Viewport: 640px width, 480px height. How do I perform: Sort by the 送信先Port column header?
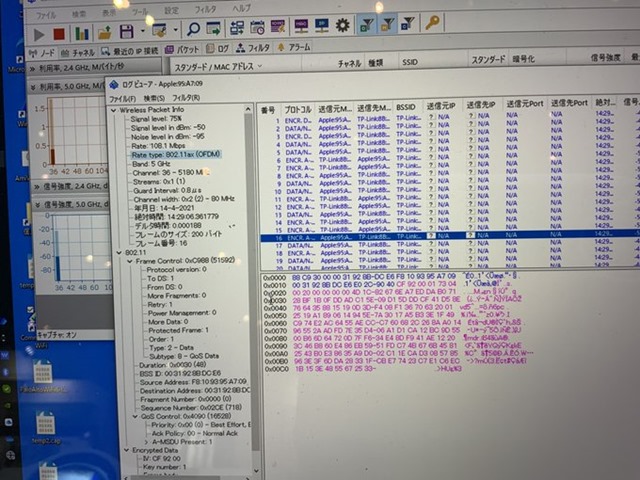click(569, 103)
